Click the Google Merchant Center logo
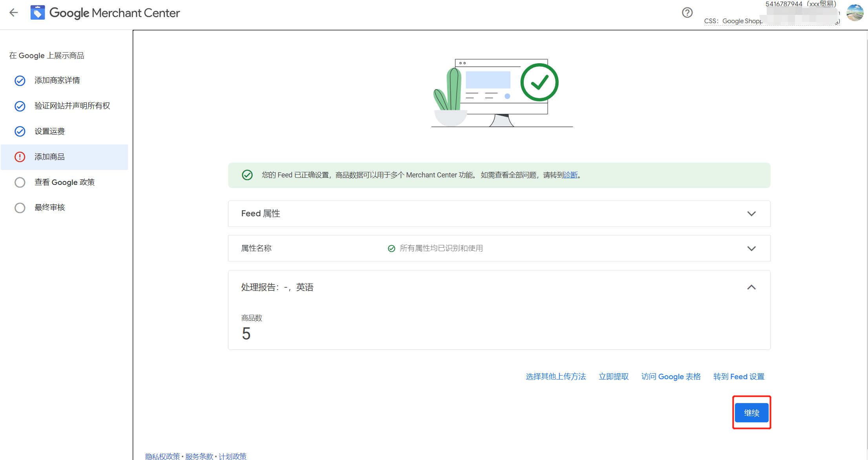The height and width of the screenshot is (460, 868). (105, 13)
